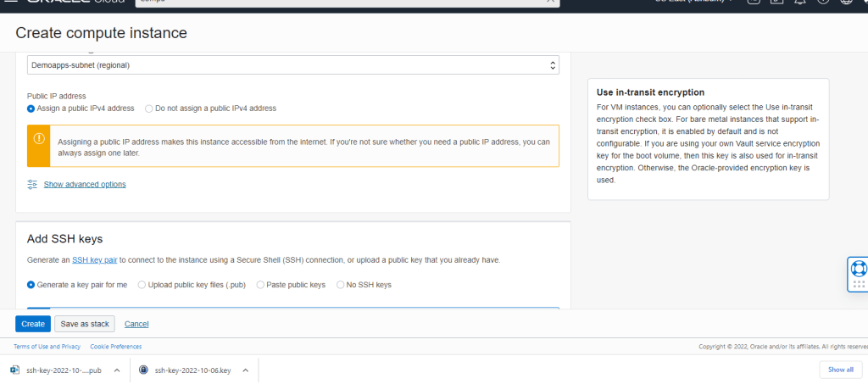Image resolution: width=868 pixels, height=384 pixels.
Task: Click the warning icon in the public IP notice
Action: coord(38,138)
